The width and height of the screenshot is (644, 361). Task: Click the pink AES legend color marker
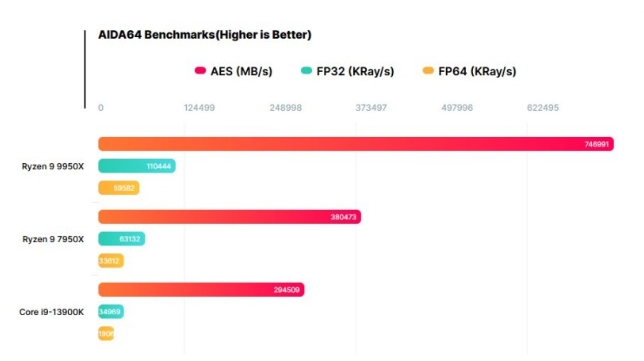pyautogui.click(x=200, y=71)
